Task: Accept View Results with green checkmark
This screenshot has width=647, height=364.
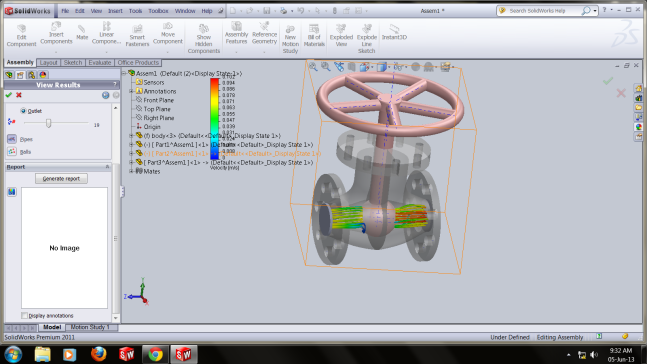Action: (x=9, y=95)
